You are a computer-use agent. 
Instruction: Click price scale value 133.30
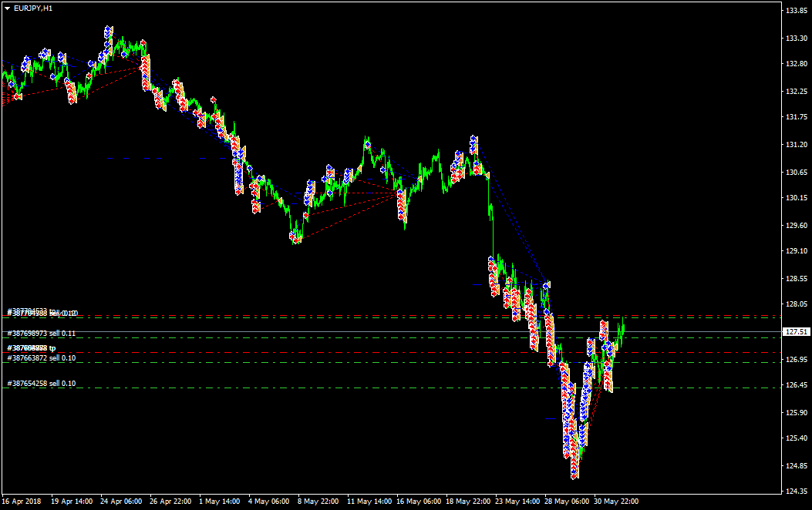tap(797, 39)
